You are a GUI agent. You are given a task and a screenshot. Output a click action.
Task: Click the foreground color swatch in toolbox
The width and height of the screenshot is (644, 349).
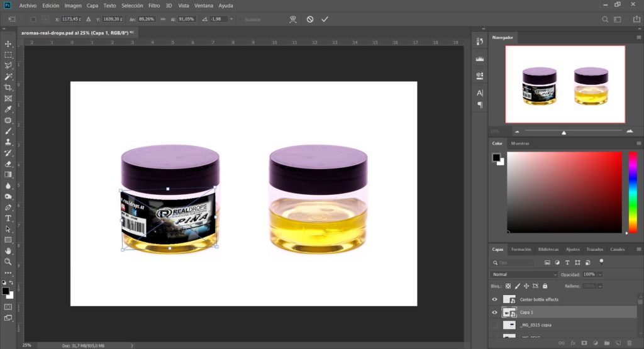(5, 291)
